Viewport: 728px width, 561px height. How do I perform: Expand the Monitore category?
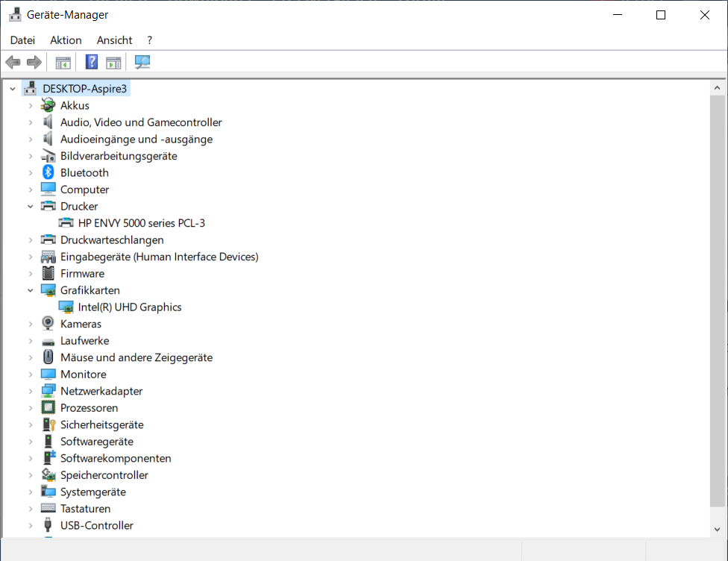tap(31, 374)
